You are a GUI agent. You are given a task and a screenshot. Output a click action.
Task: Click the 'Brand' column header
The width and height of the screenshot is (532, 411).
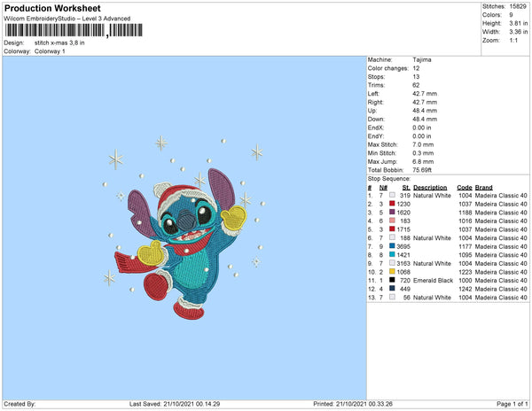(x=484, y=188)
